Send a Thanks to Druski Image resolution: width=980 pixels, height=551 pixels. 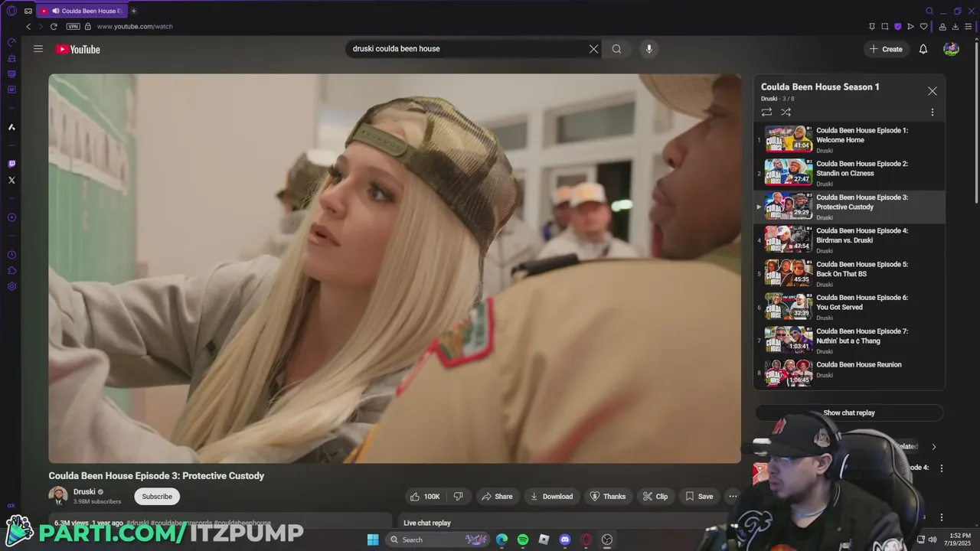point(608,497)
